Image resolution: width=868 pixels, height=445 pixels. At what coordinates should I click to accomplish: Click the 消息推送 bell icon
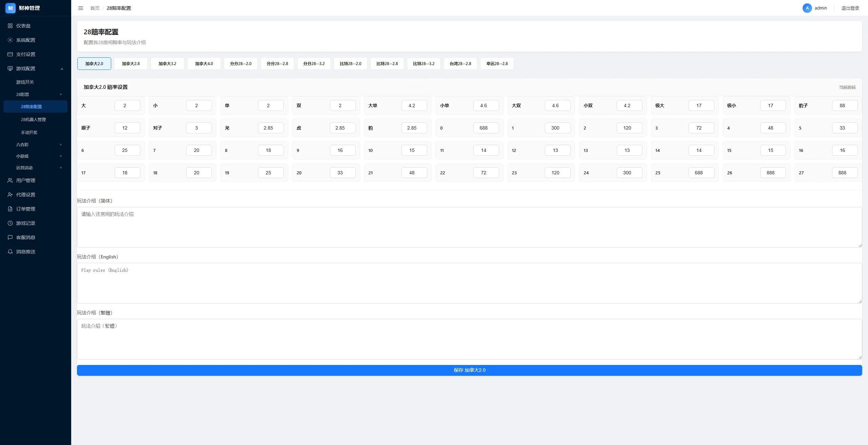click(10, 252)
